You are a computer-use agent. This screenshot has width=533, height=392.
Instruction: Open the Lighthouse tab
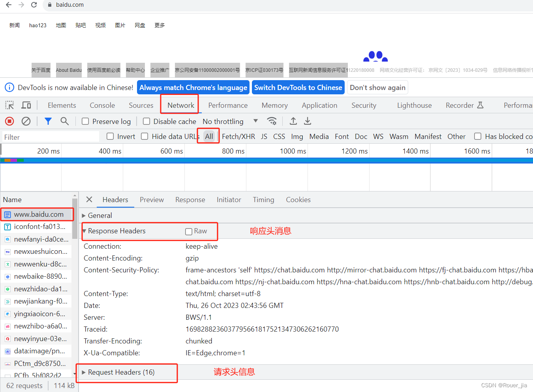(414, 105)
